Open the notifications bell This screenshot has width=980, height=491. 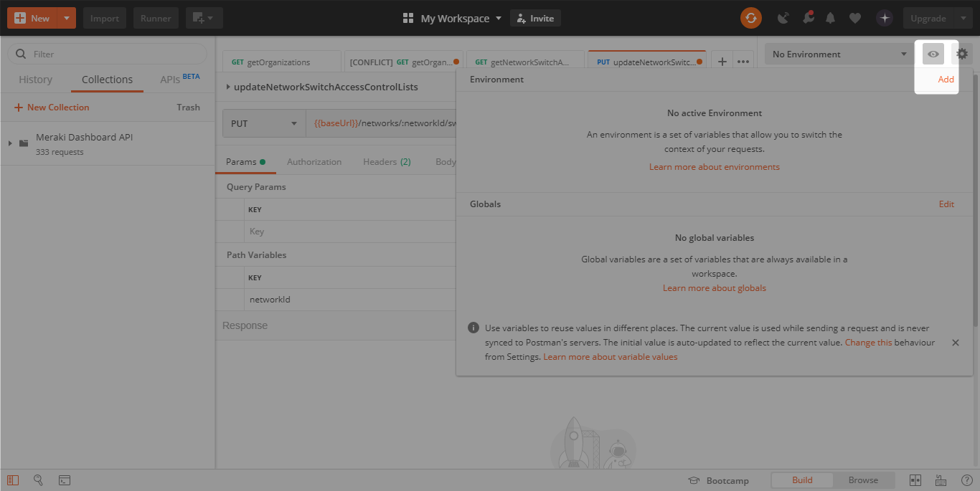coord(831,18)
